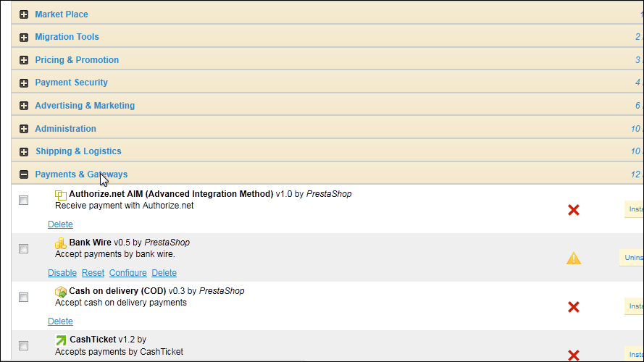Open the Advertising & Marketing category
Viewport: 644px width, 362px height.
[24, 106]
